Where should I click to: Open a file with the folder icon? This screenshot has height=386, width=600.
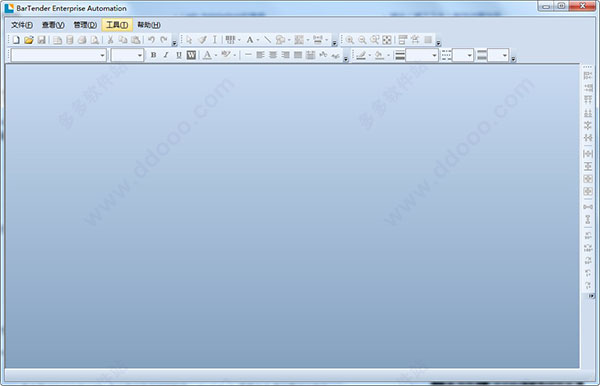tap(29, 40)
